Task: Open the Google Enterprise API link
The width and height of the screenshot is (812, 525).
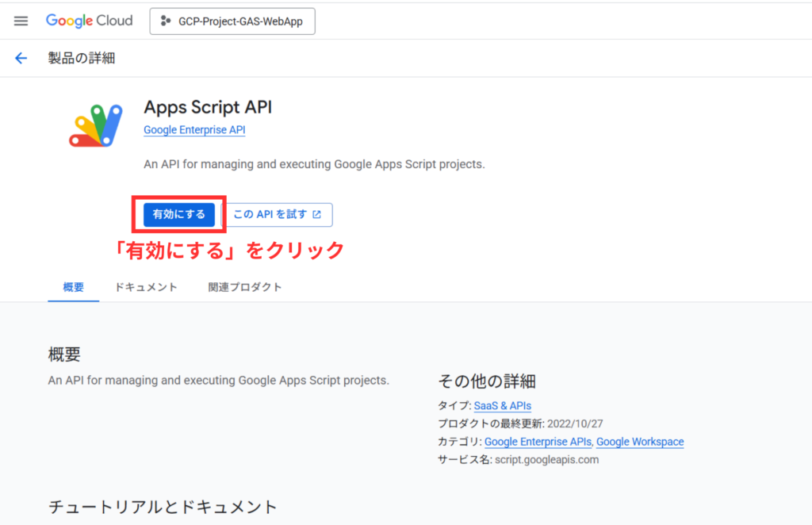Action: (x=194, y=130)
